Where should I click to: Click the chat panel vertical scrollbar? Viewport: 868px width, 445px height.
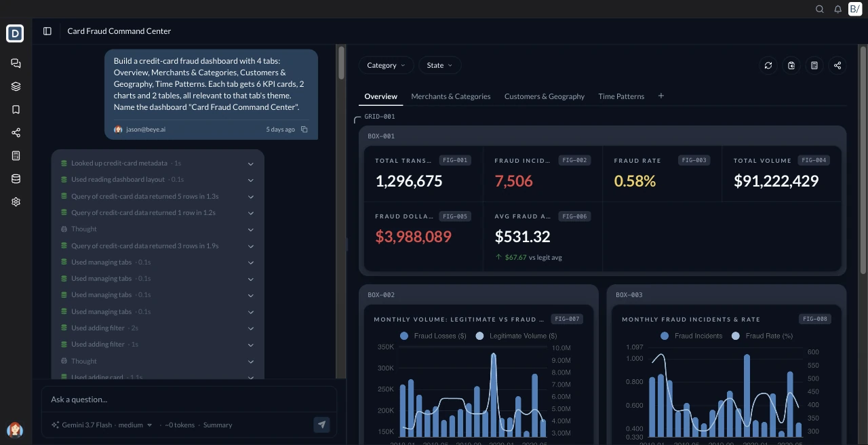point(341,62)
